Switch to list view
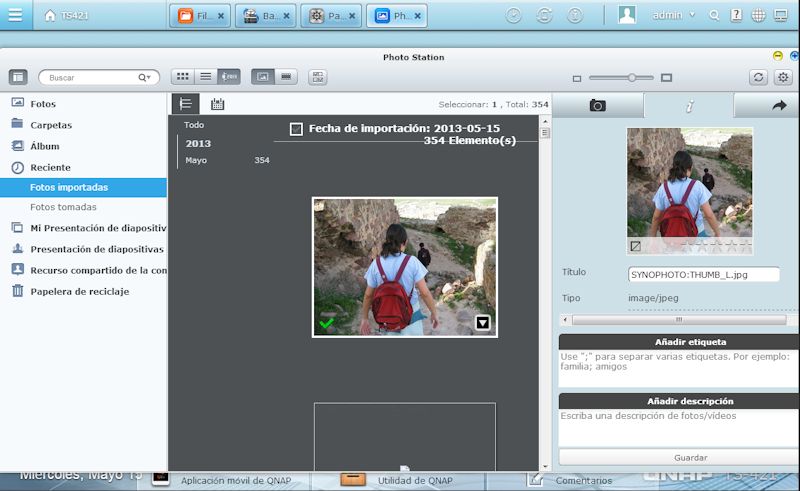The height and width of the screenshot is (491, 800). (x=206, y=77)
